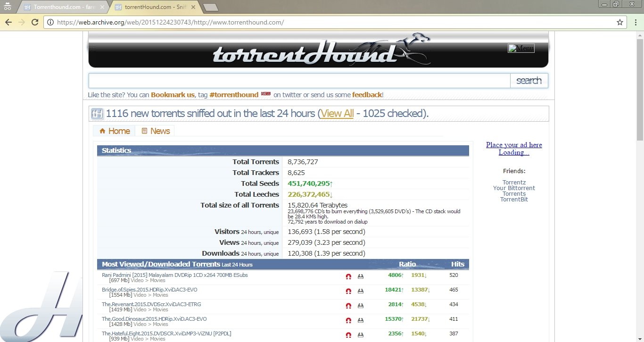Click Total Torrents value 8,736,727
This screenshot has height=342, width=644.
[x=303, y=162]
